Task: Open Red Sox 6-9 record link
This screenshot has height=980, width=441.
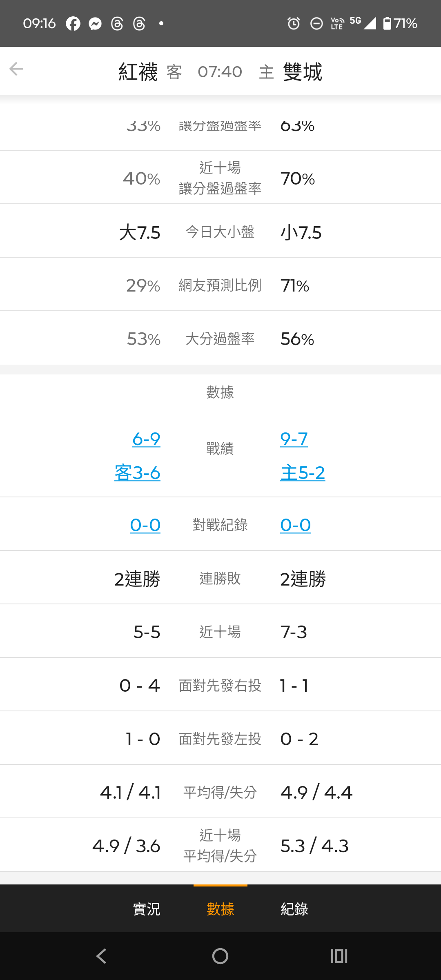Action: tap(146, 439)
